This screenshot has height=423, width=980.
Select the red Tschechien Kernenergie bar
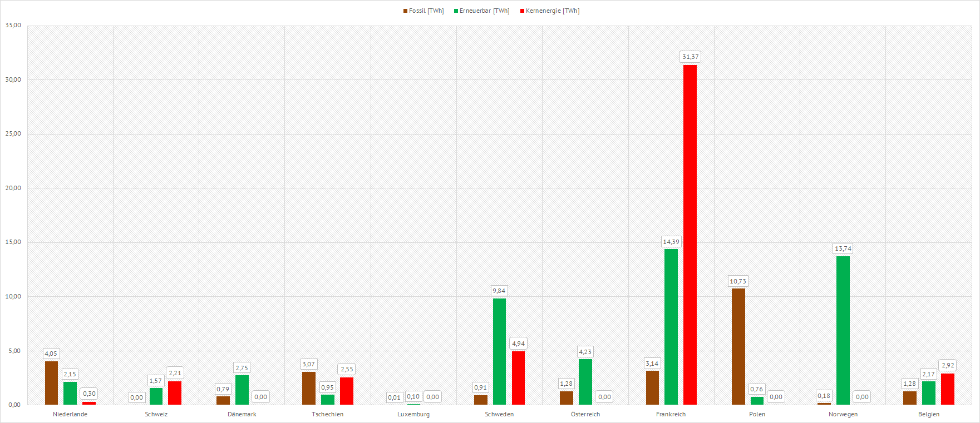[347, 391]
